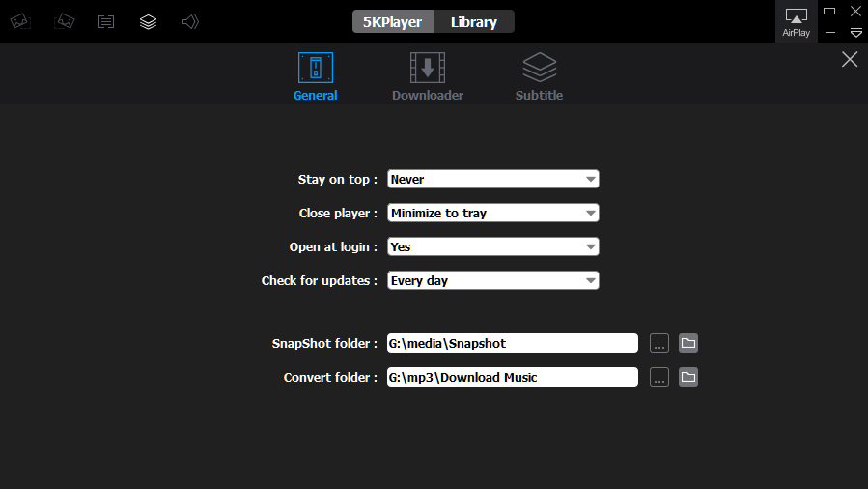Click the speaker sound icon in toolbar

pos(190,21)
